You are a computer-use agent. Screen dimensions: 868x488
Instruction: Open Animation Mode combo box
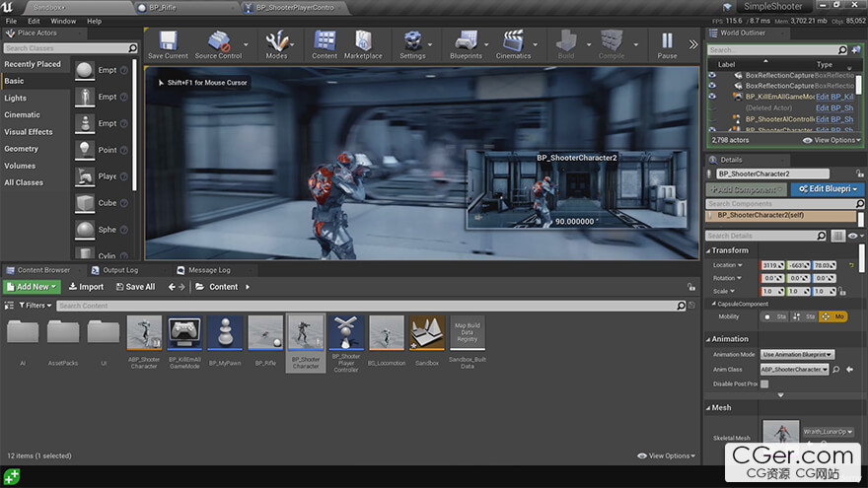pyautogui.click(x=797, y=354)
